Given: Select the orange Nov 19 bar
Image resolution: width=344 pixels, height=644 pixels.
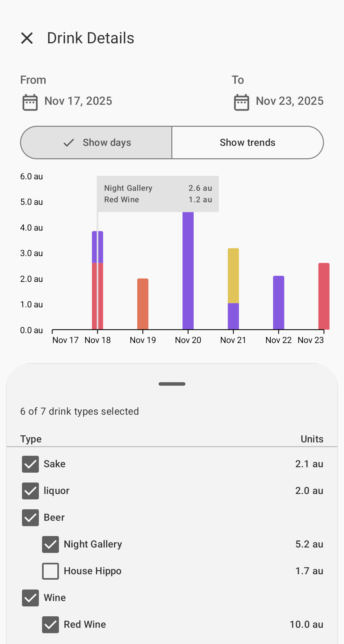Looking at the screenshot, I should click(x=143, y=304).
